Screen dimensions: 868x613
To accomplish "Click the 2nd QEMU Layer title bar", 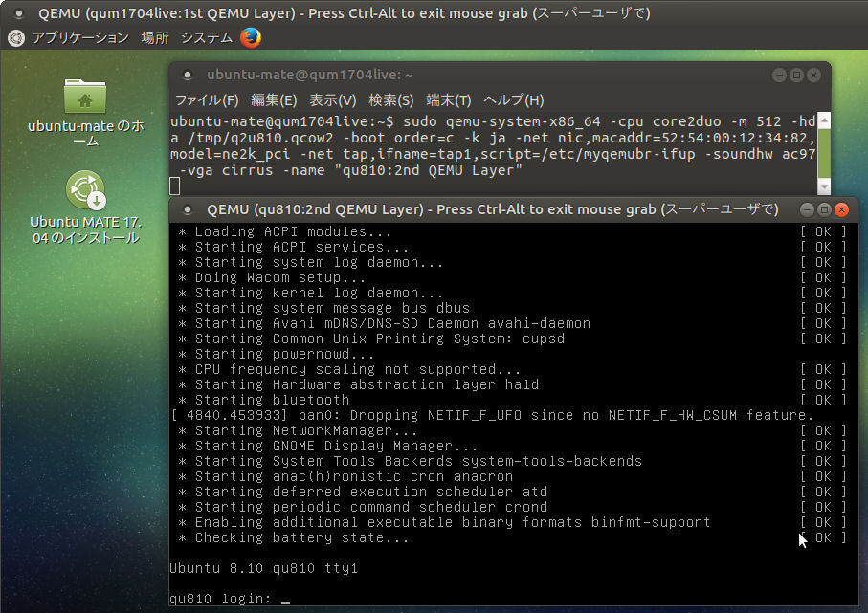I will point(492,209).
